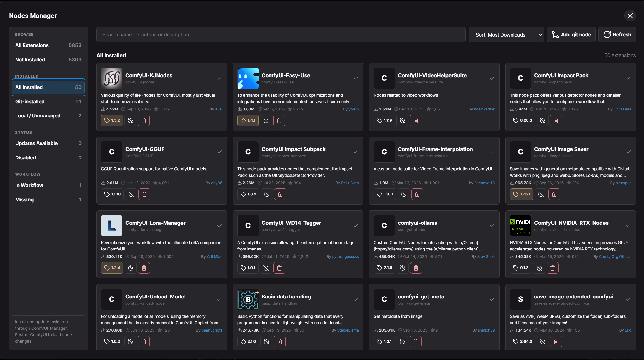Remove Basic data handling using trash icon
644x360 pixels.
[x=280, y=342]
